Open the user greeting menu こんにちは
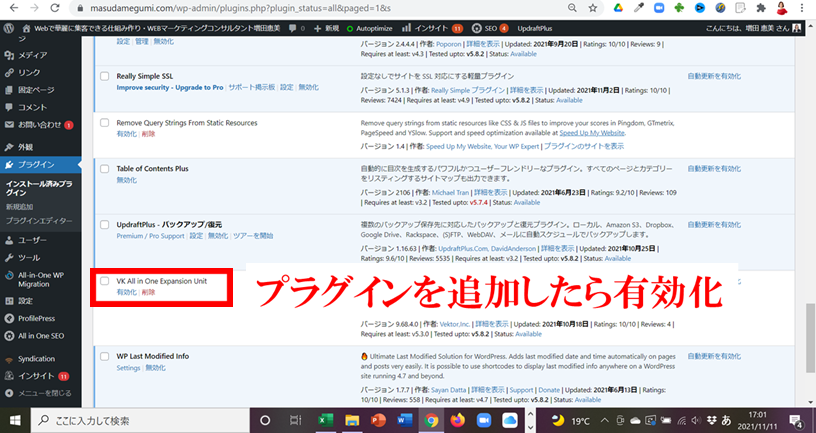Screen dimensions: 816x433 point(753,28)
